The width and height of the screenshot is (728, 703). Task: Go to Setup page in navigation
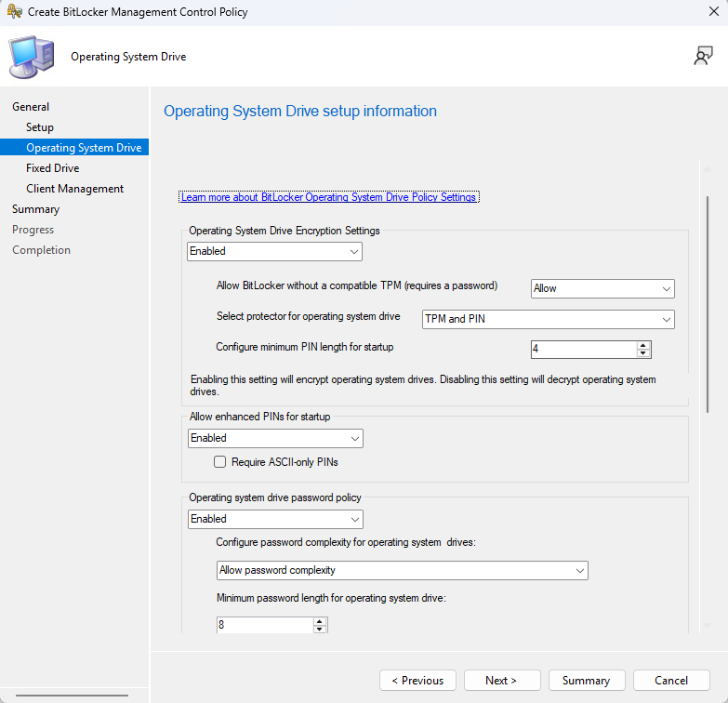(x=40, y=127)
